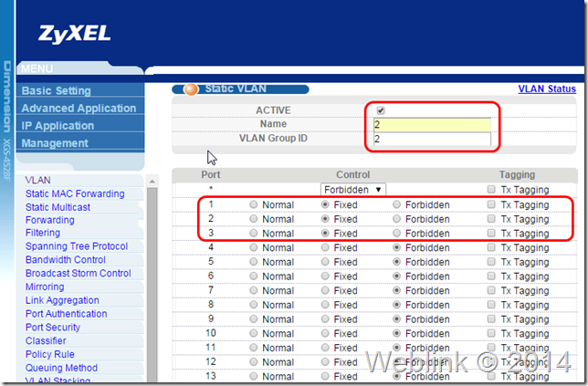The height and width of the screenshot is (386, 588).
Task: Enable Tx Tagging for port 3
Action: pyautogui.click(x=491, y=233)
